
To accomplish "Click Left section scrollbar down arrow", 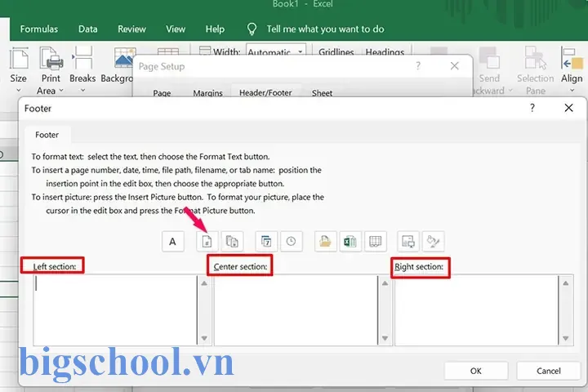I will [x=204, y=338].
